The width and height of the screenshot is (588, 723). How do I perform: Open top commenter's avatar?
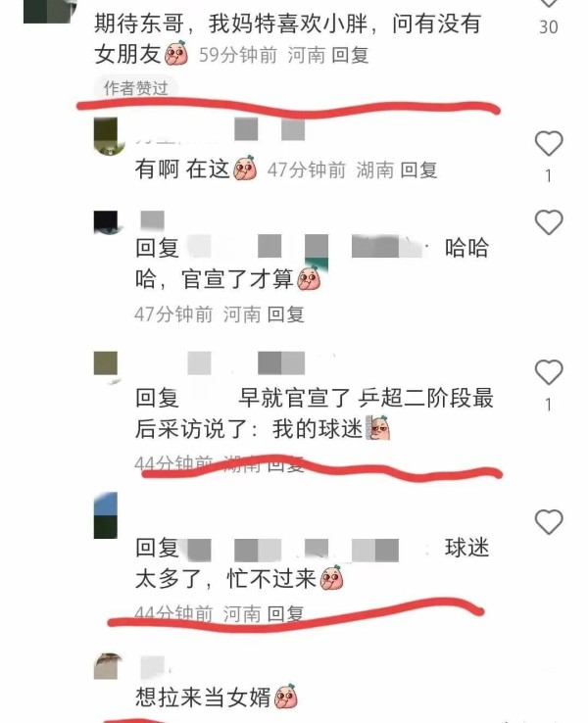pyautogui.click(x=47, y=12)
